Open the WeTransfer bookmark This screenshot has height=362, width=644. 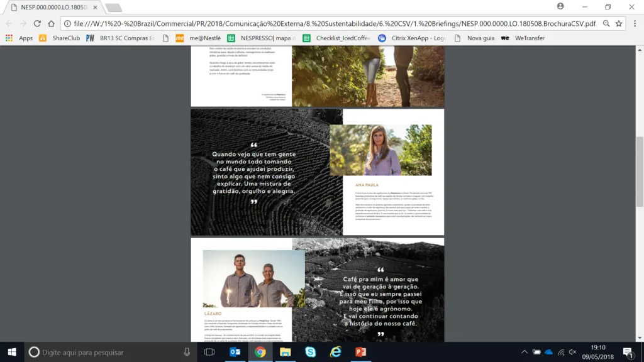(x=524, y=38)
